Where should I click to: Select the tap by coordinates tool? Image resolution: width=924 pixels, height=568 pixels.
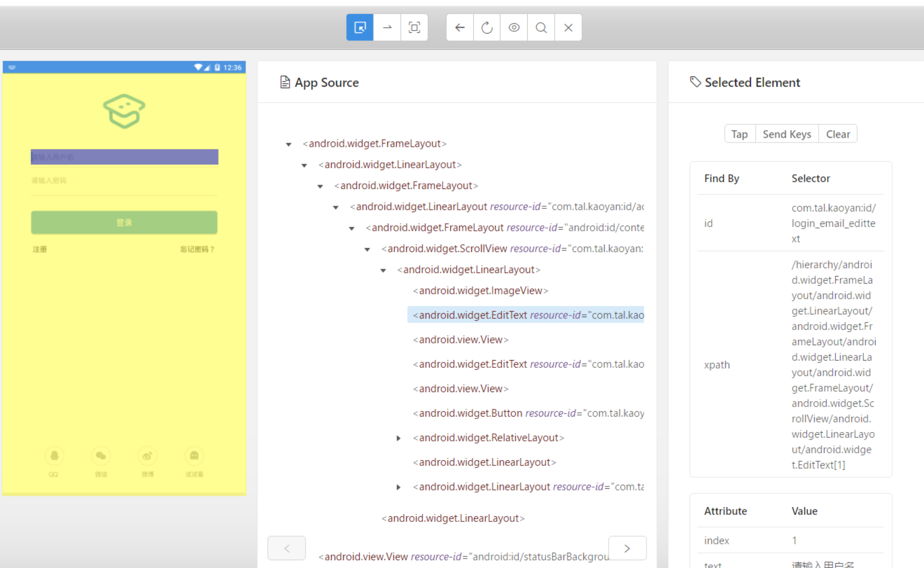coord(414,28)
